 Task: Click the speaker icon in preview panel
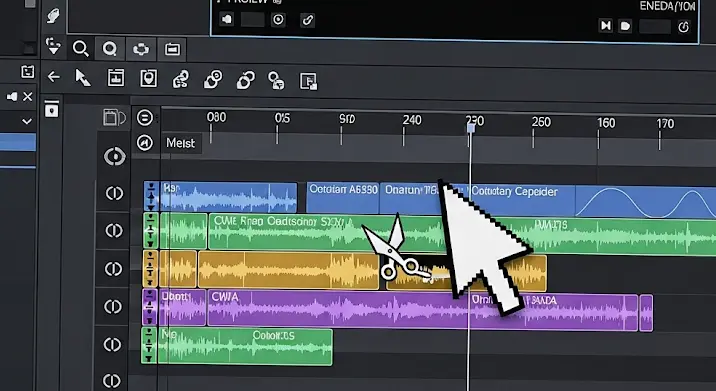coord(227,19)
